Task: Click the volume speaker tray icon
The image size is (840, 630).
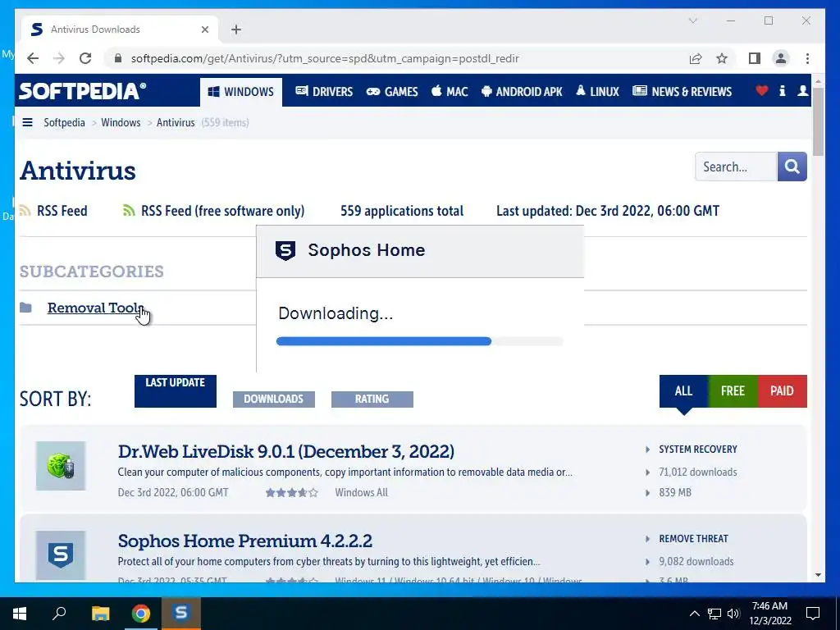Action: [x=733, y=614]
